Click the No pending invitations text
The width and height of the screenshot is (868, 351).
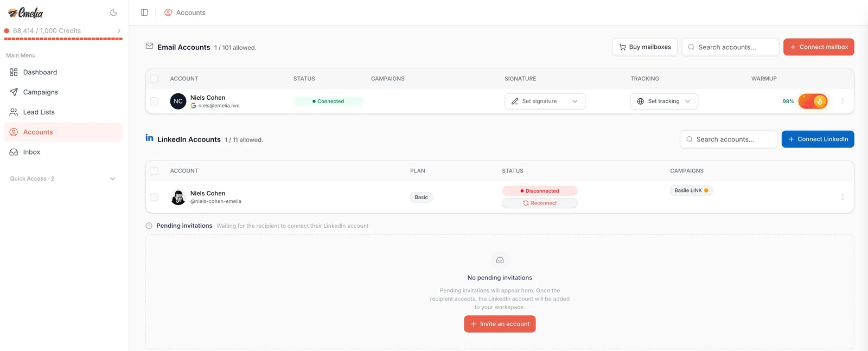pyautogui.click(x=500, y=278)
